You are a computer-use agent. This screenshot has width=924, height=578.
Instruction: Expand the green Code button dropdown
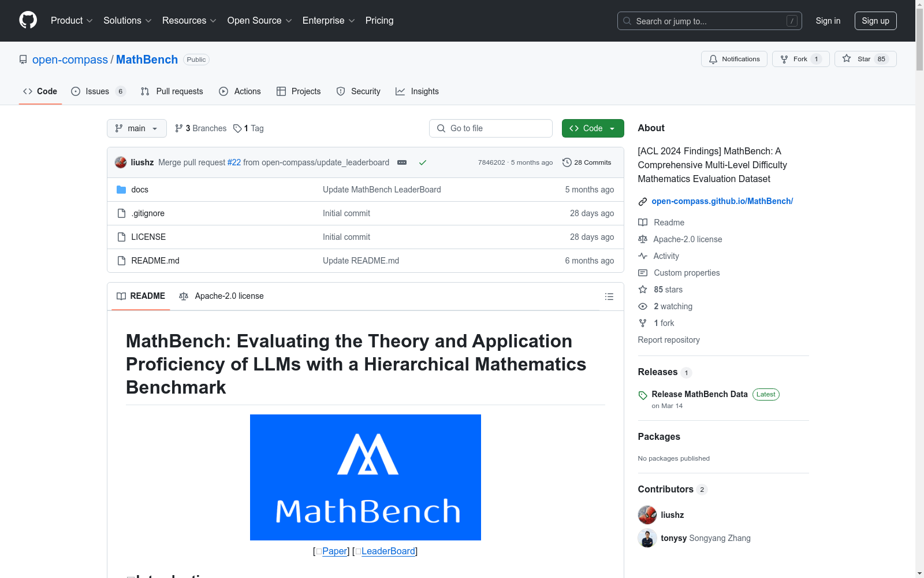(612, 128)
